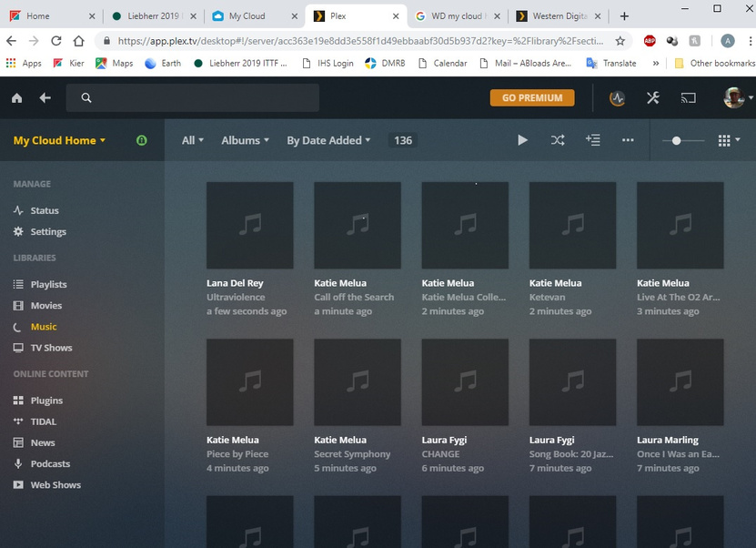
Task: Open the All filter dropdown
Action: [x=193, y=140]
